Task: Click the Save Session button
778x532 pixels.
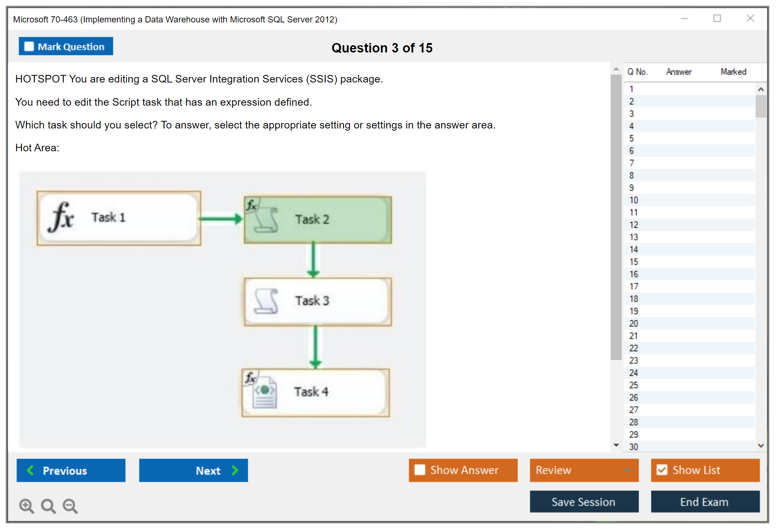Action: (x=584, y=502)
